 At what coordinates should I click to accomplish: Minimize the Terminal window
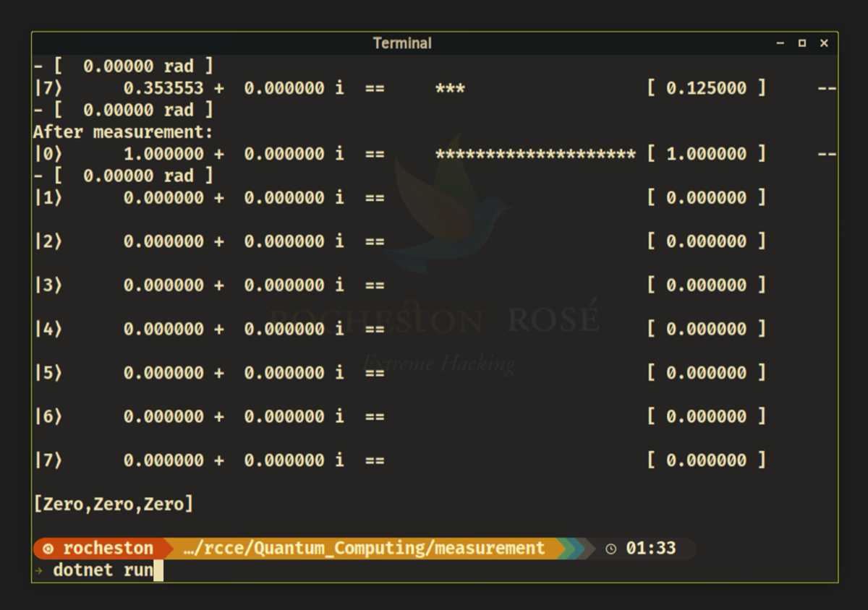point(780,43)
